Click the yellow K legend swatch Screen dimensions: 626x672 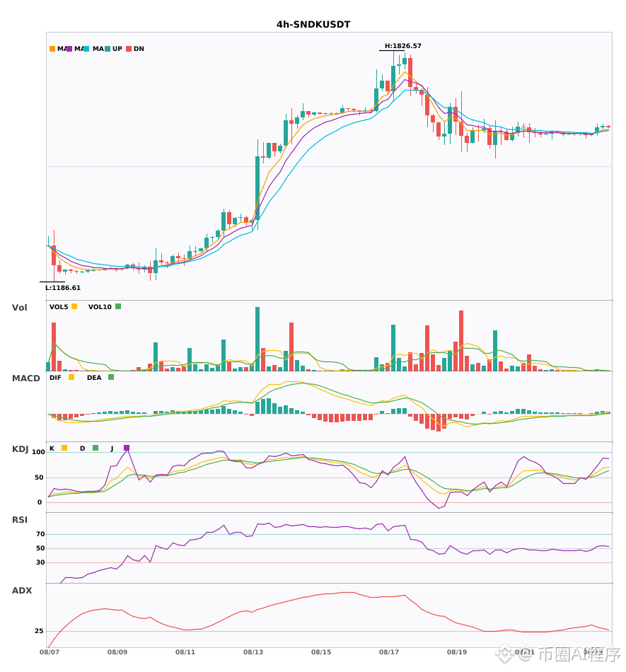(64, 448)
